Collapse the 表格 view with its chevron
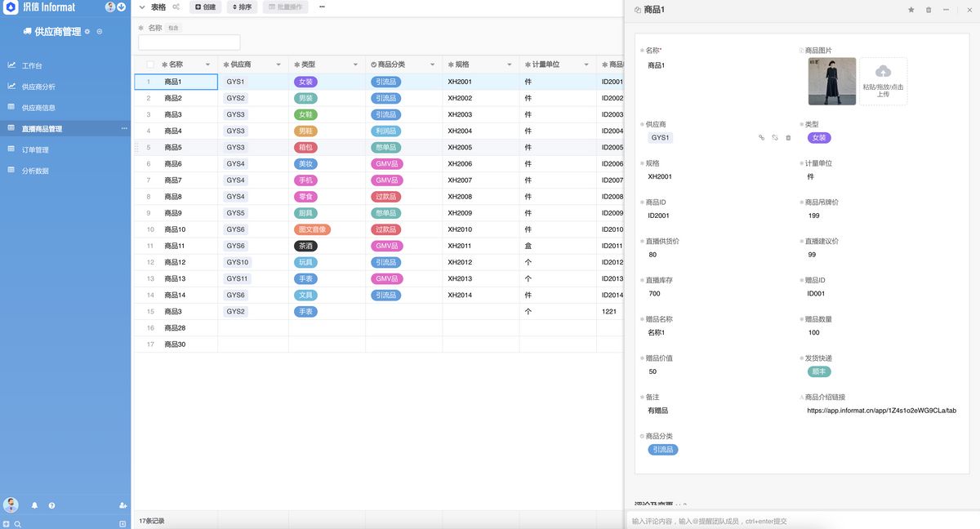 click(141, 7)
